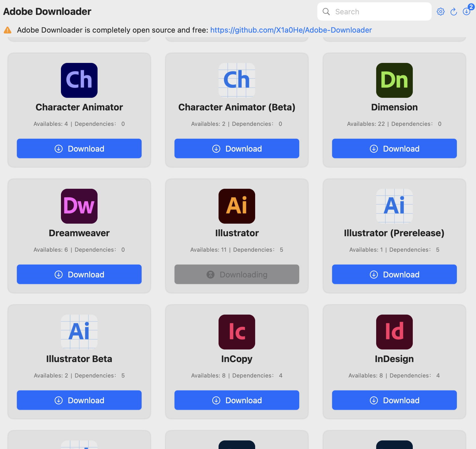Click the Dreamweaver app icon

pos(79,206)
